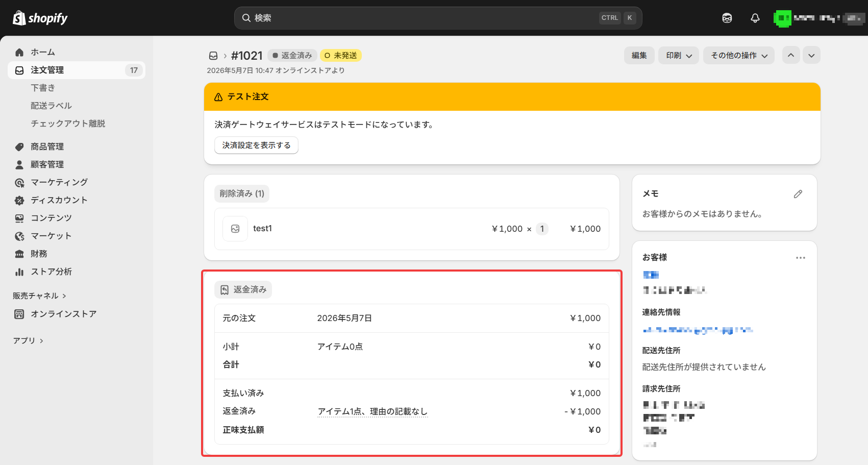Click the customer email link

[x=698, y=330]
